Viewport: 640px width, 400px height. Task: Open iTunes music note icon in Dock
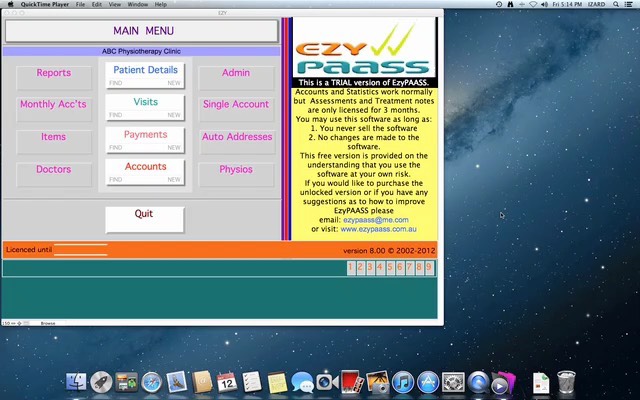click(403, 382)
